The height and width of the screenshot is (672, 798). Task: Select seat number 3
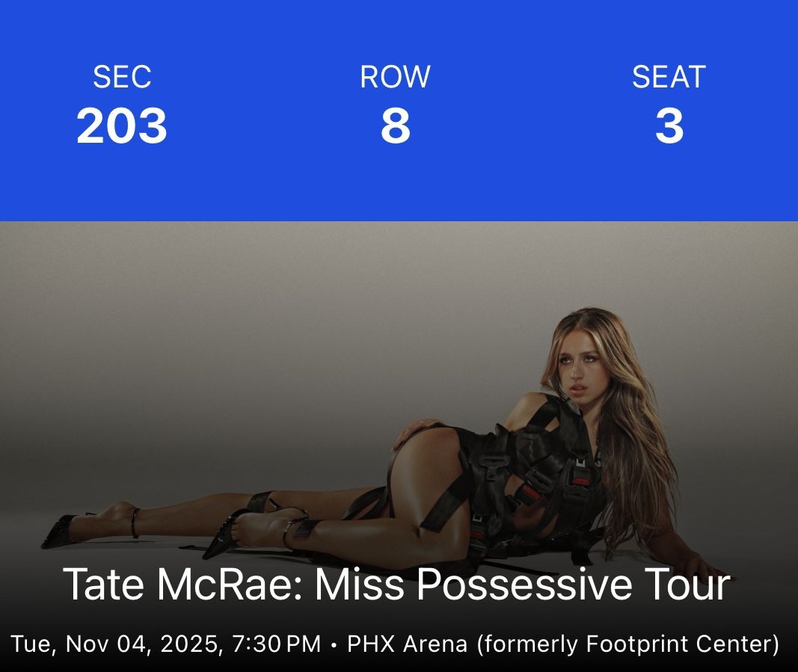[669, 126]
